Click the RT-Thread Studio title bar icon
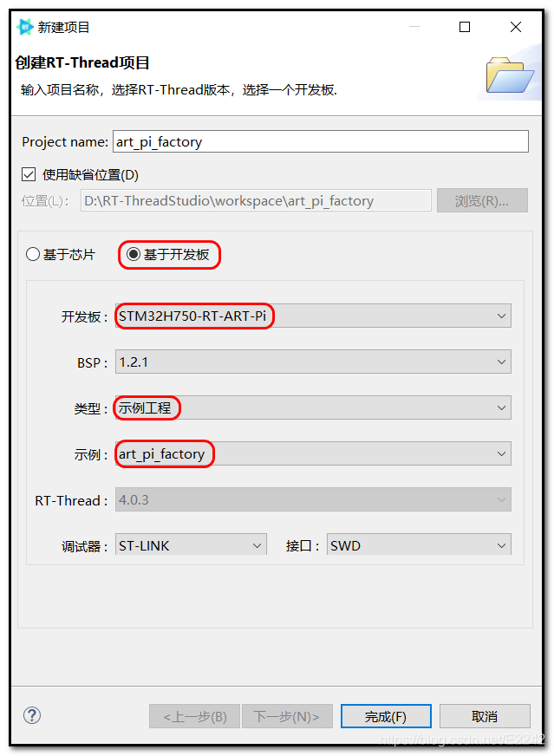Screen dimensions: 554x756 click(x=24, y=27)
